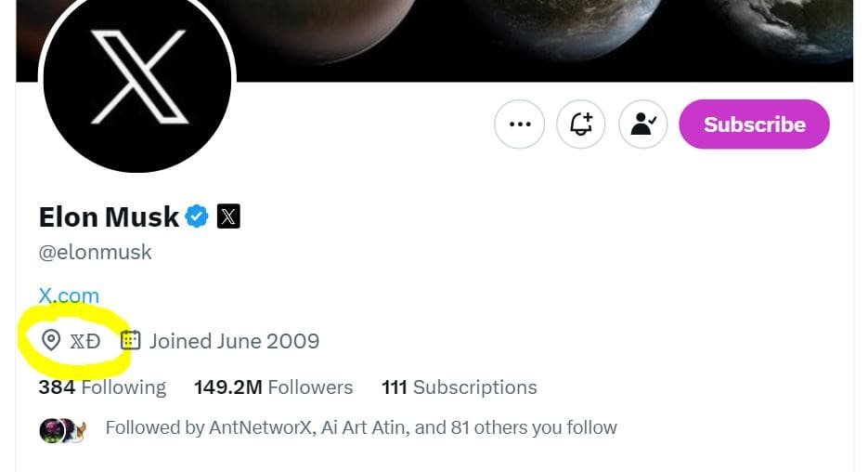Screen dimensions: 868x472
Task: Click the blue verified checkmark badge
Action: tap(197, 216)
